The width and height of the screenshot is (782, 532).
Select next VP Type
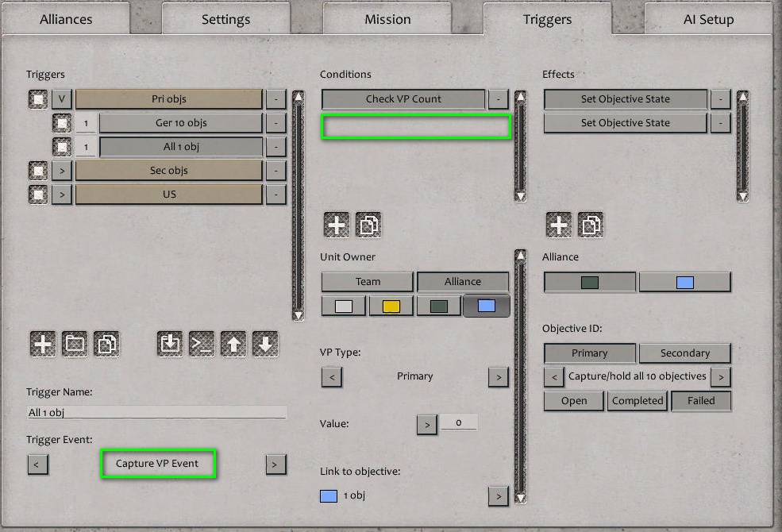tap(499, 377)
